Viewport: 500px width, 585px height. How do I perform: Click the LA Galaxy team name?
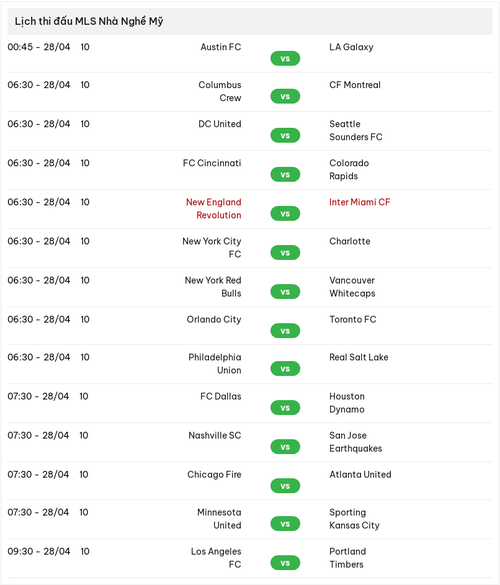pyautogui.click(x=351, y=47)
